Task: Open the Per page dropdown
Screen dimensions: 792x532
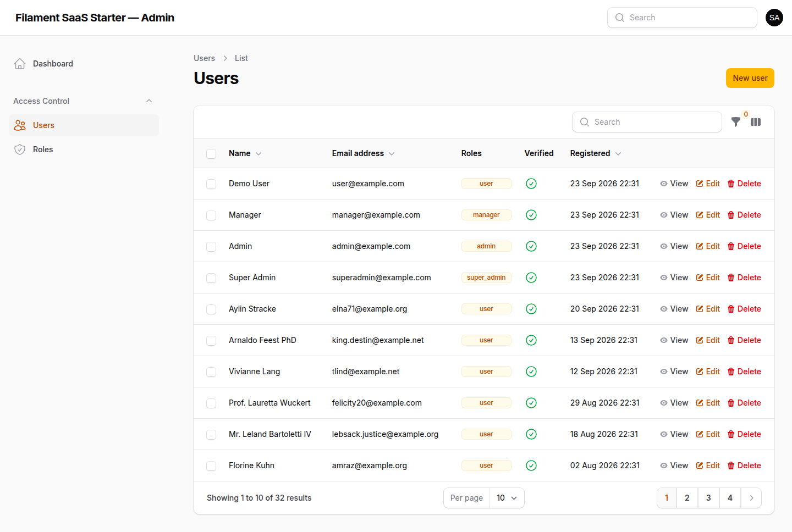Action: pos(507,498)
